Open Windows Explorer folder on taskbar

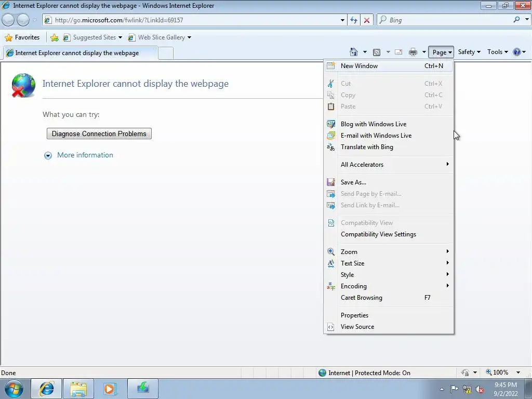pos(78,389)
